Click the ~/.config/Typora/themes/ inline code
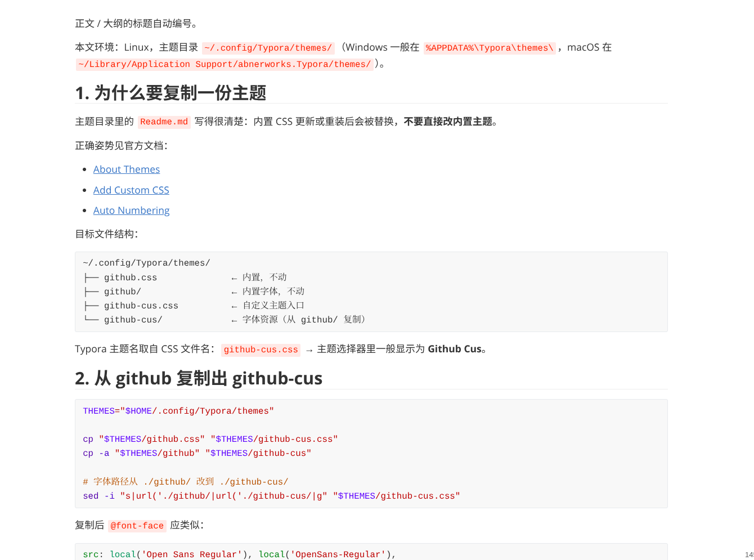 coord(268,48)
